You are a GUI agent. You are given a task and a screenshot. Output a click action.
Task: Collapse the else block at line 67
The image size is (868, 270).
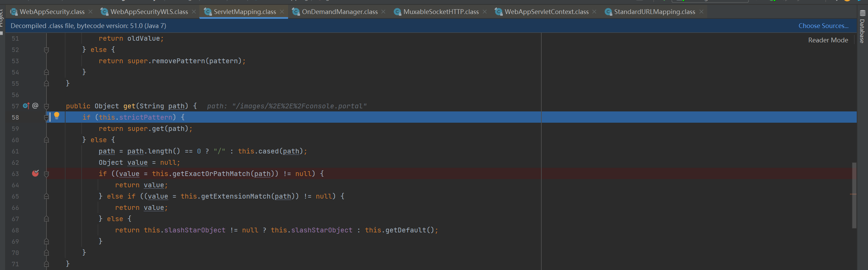[46, 219]
